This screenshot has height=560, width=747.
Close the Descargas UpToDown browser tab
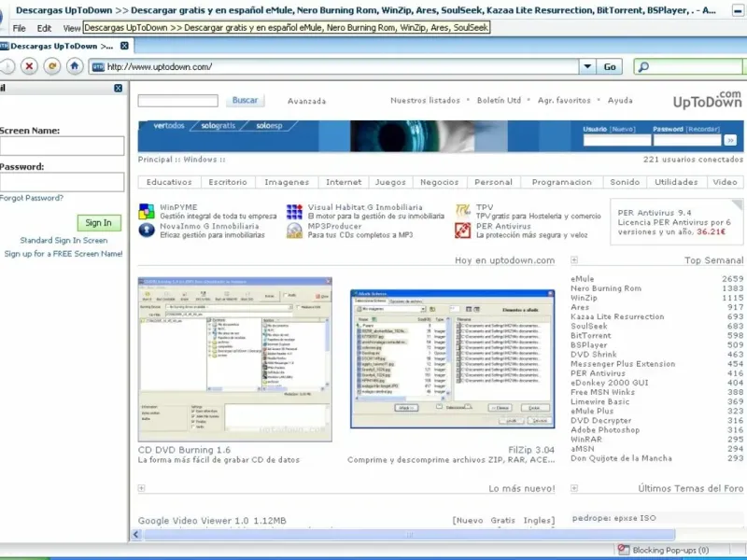[124, 46]
